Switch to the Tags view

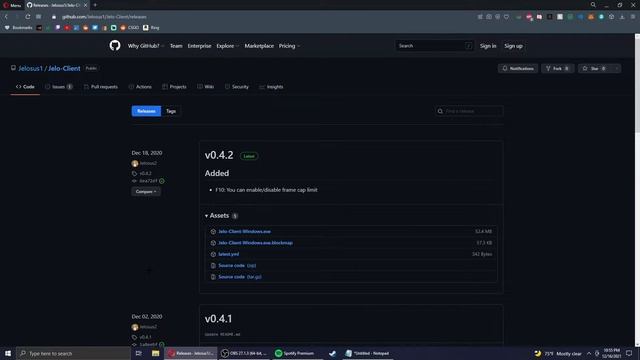pyautogui.click(x=171, y=111)
